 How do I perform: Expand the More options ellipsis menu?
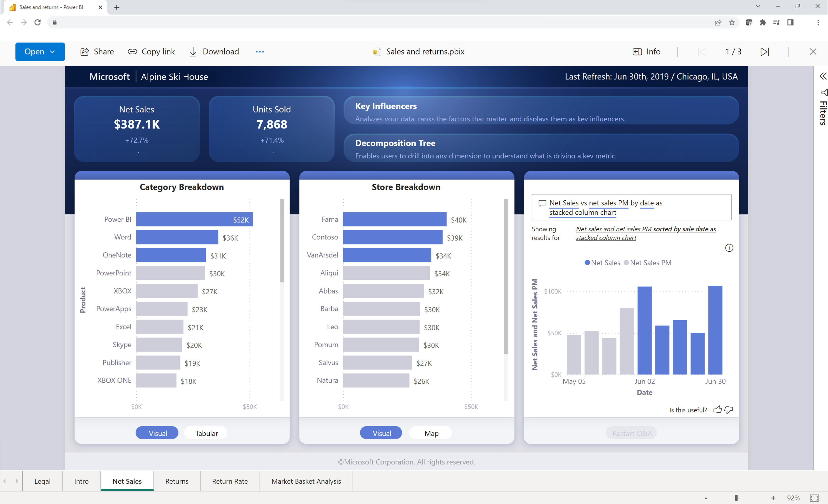259,52
